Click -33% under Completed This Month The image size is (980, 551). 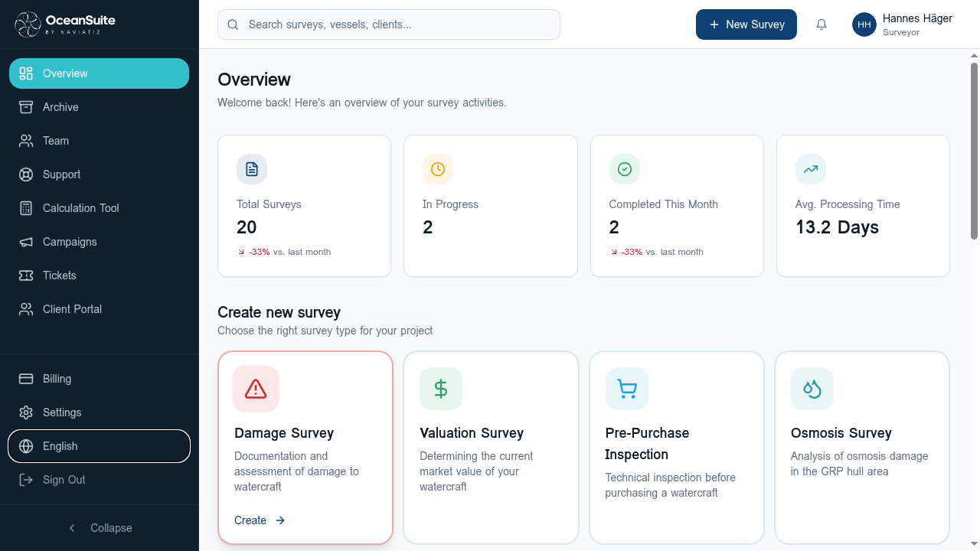(x=632, y=252)
